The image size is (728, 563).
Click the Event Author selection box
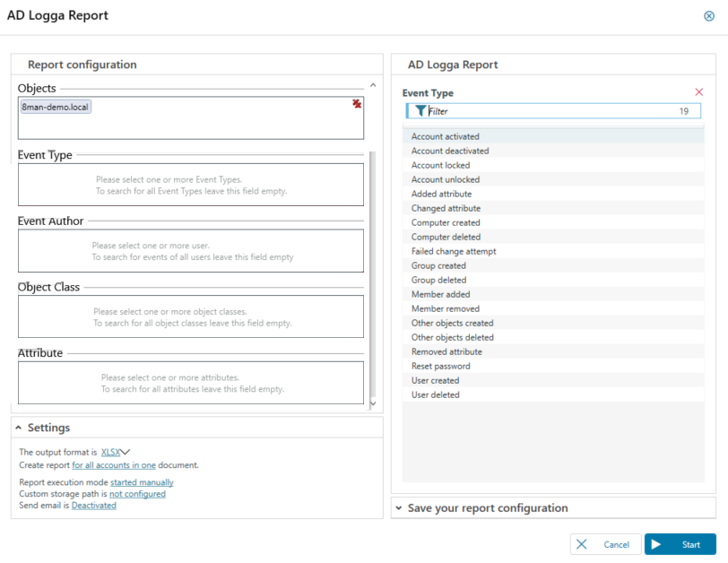tap(191, 251)
